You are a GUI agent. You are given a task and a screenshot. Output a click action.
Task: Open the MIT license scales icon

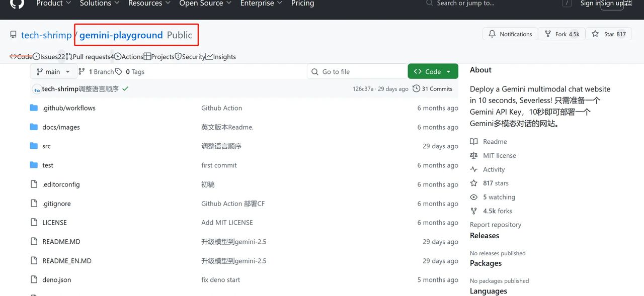473,155
